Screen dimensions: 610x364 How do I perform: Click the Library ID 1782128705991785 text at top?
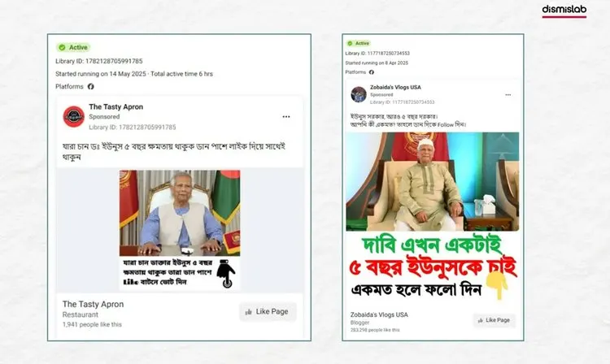(x=98, y=61)
